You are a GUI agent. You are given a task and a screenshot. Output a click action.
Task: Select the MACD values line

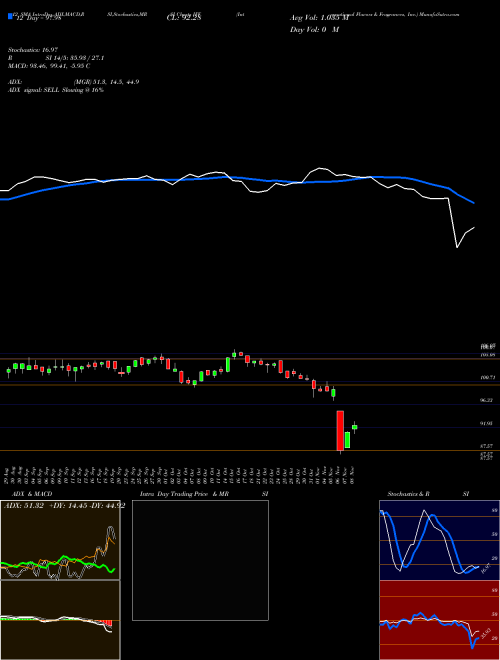pyautogui.click(x=49, y=66)
